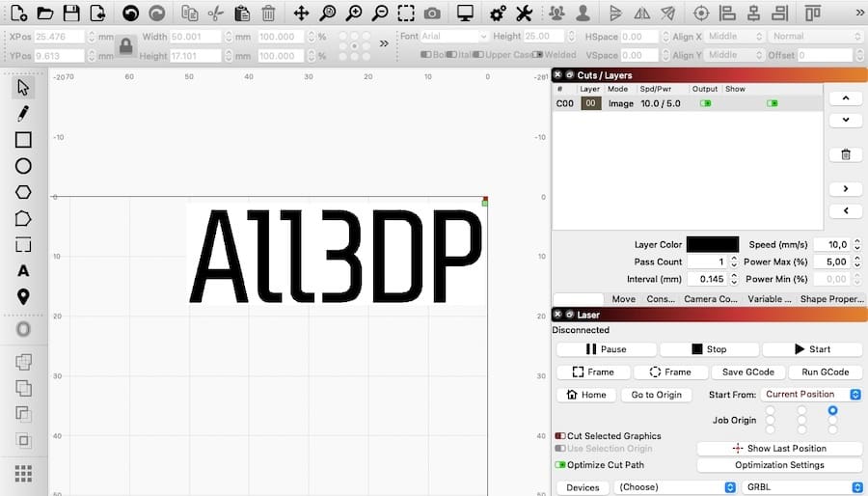The height and width of the screenshot is (496, 868).
Task: Toggle Show for layer C00
Action: pyautogui.click(x=773, y=103)
